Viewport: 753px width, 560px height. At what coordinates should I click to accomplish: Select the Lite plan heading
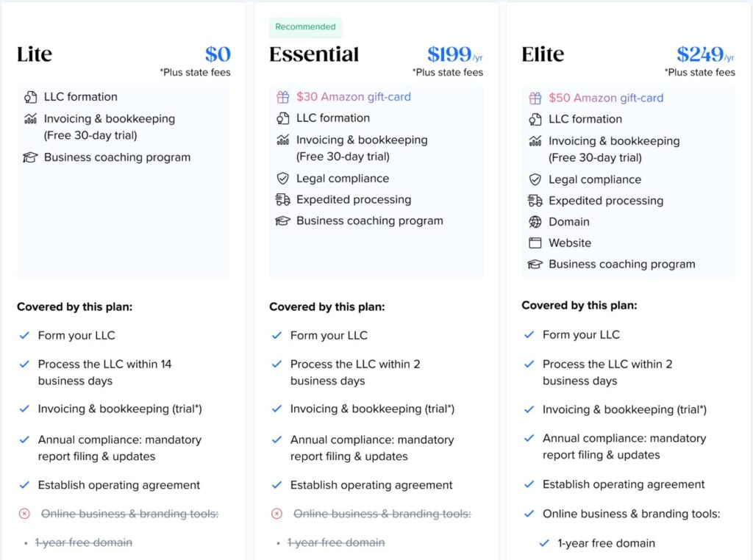(35, 54)
